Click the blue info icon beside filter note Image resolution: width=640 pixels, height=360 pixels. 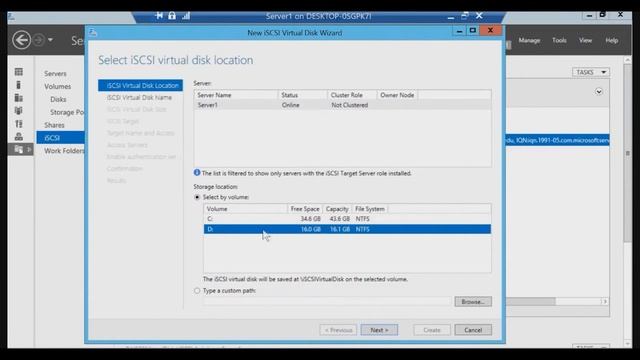(197, 173)
